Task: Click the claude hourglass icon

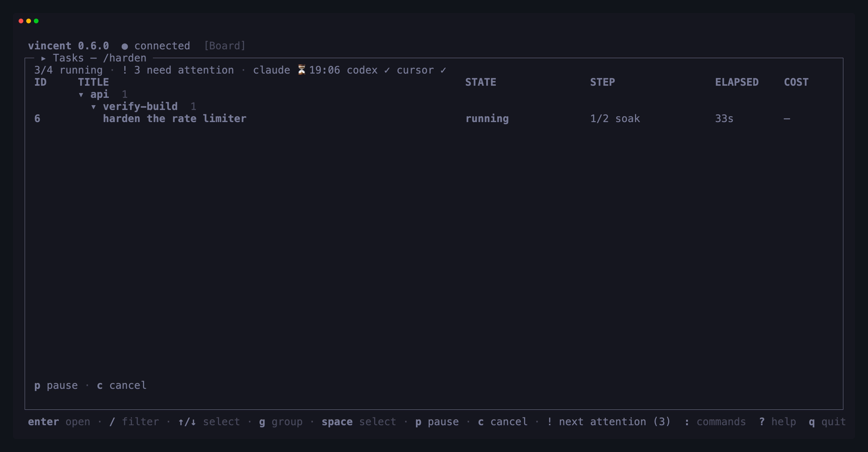Action: pos(302,70)
